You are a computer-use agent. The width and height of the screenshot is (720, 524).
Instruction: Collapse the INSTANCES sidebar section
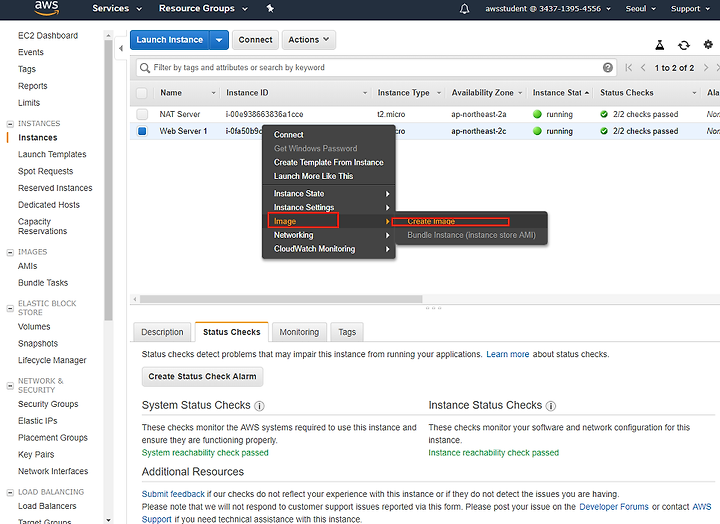(10, 124)
